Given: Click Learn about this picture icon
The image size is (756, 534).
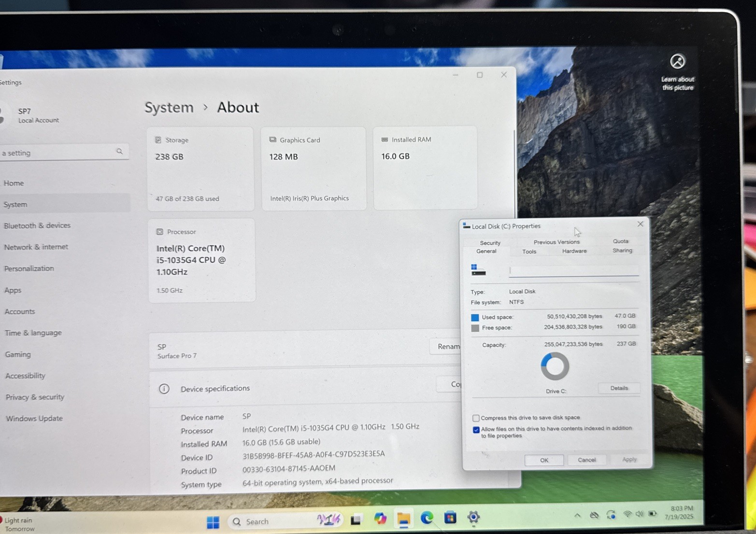Looking at the screenshot, I should click(677, 61).
